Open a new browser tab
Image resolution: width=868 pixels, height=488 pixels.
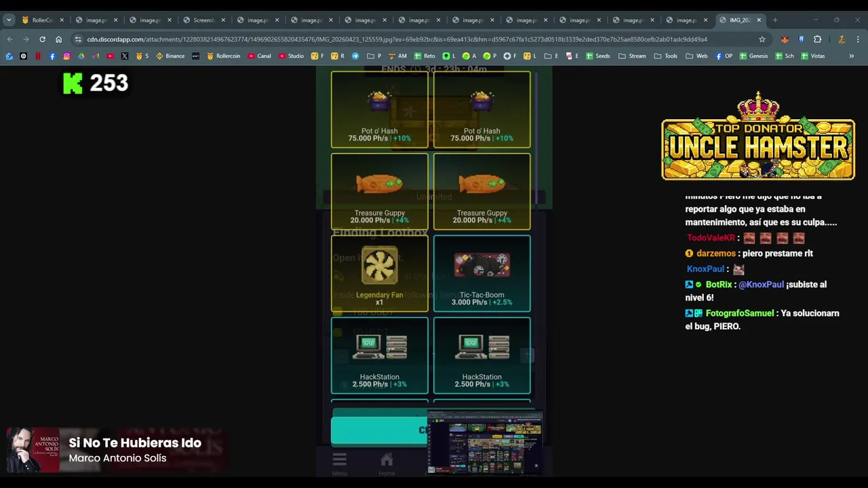775,20
